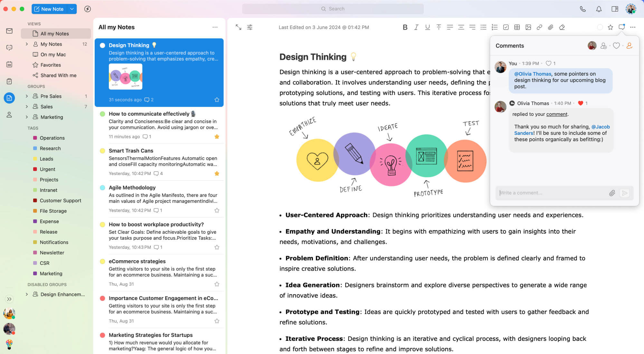
Task: Click the eraser clear formatting icon
Action: pyautogui.click(x=562, y=27)
